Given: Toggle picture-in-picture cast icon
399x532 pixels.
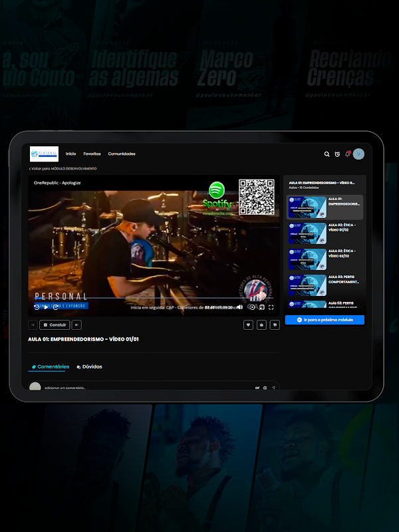Looking at the screenshot, I should [x=261, y=307].
